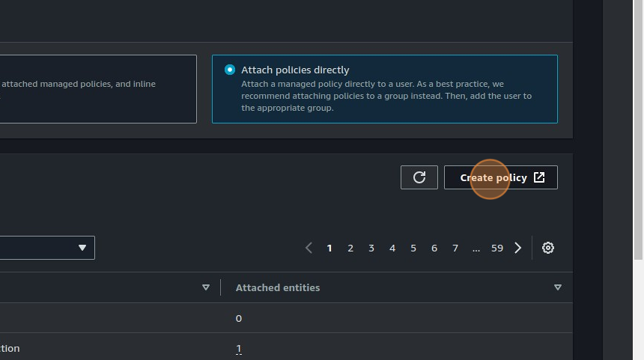The image size is (644, 360).
Task: Open the table preferences gear icon
Action: (x=548, y=248)
